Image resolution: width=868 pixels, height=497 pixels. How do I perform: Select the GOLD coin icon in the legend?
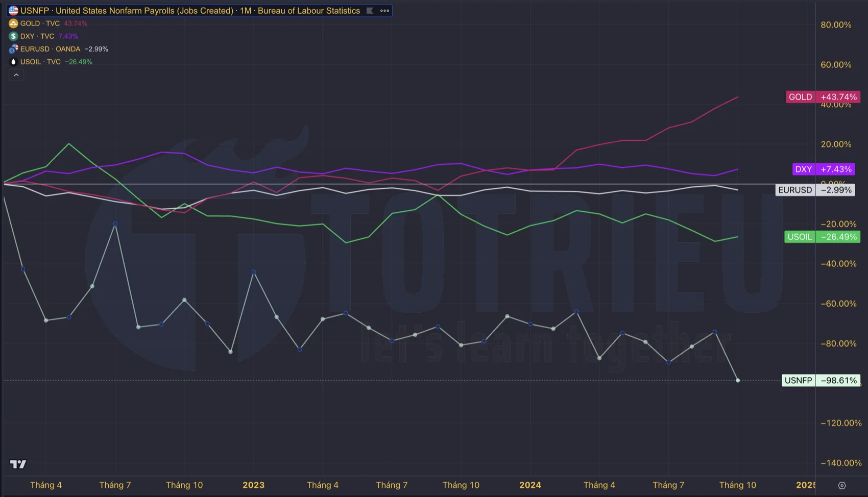pyautogui.click(x=13, y=23)
